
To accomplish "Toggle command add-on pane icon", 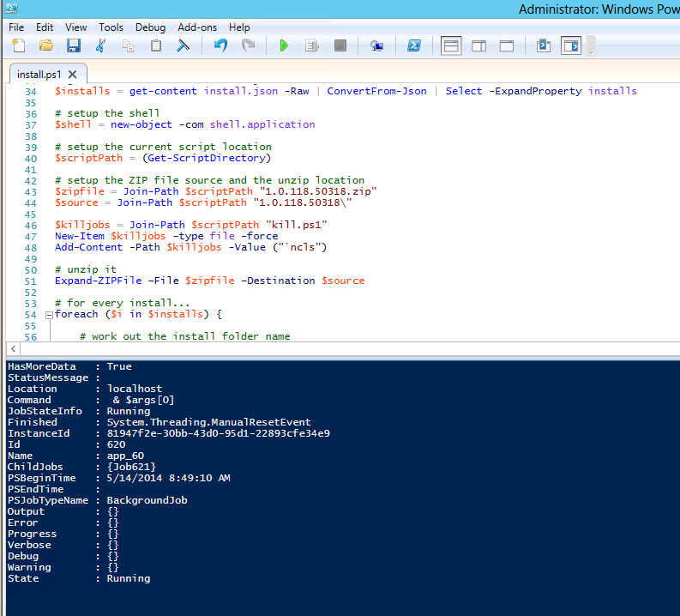I will tap(571, 46).
